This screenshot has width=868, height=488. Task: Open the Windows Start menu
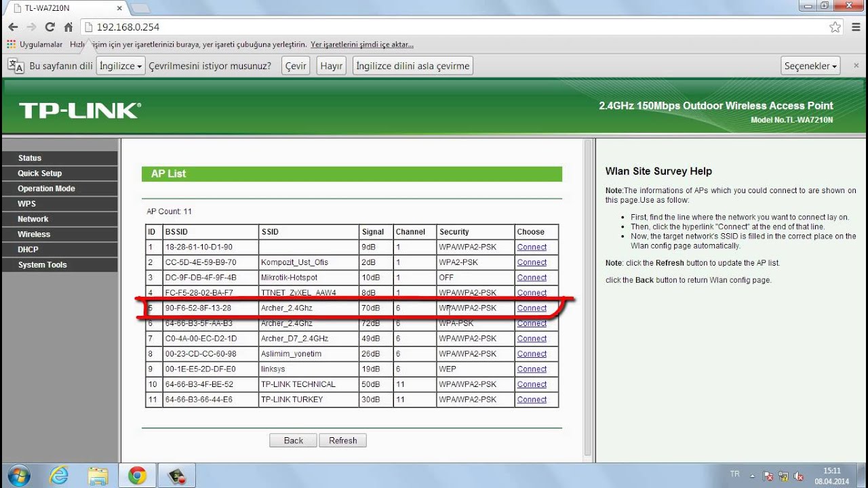19,475
